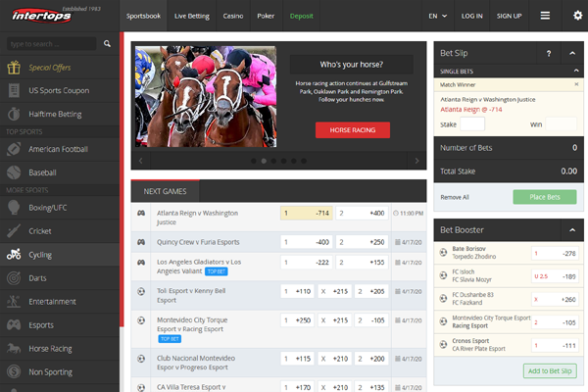588x392 pixels.
Task: Select Quincy Crew odds -400
Action: pos(307,242)
